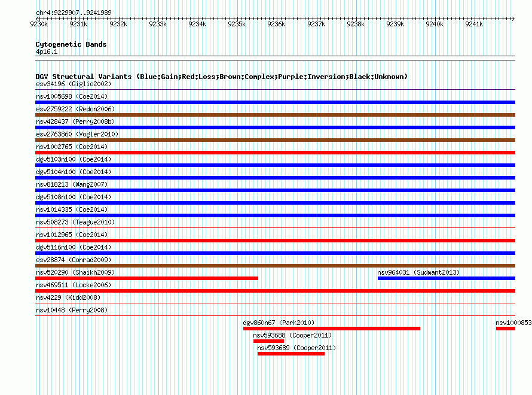Click the 9238k ruler label

(356, 24)
